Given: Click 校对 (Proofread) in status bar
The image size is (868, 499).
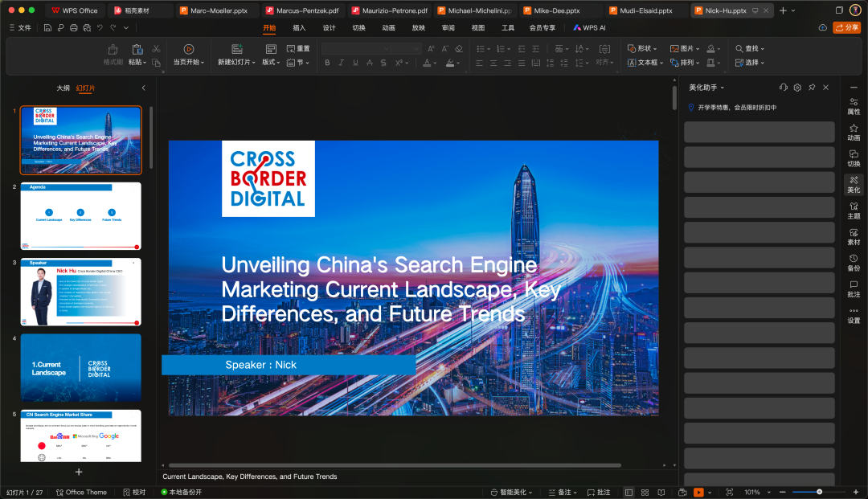Looking at the screenshot, I should pyautogui.click(x=134, y=493).
